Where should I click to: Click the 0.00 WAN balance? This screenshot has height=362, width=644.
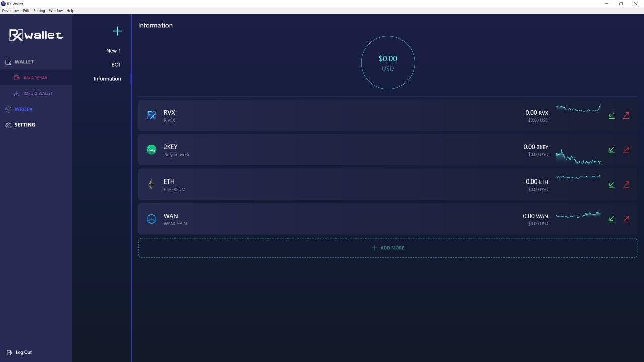click(x=536, y=216)
